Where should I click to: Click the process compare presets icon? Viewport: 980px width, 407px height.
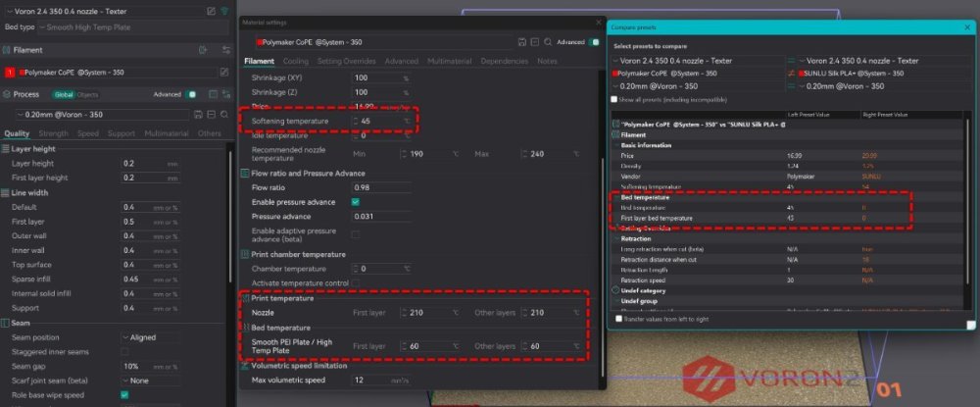[225, 94]
